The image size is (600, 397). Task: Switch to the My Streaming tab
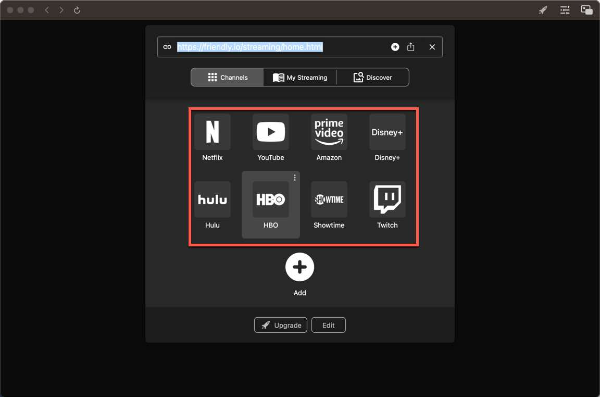(300, 77)
